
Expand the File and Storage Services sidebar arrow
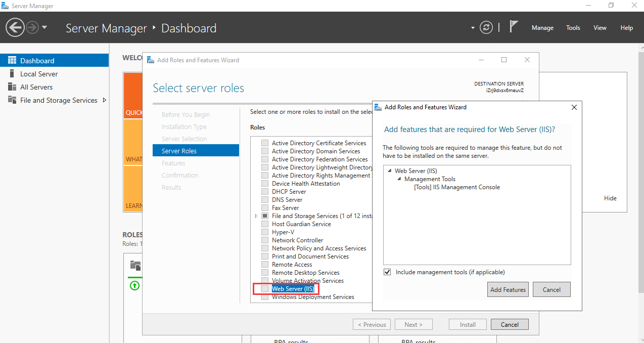[x=105, y=100]
